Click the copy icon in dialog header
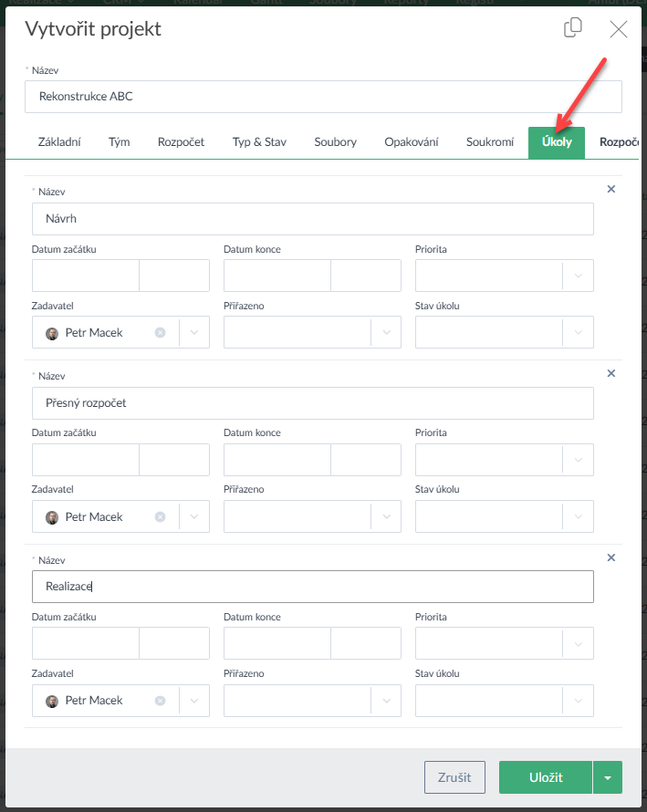Screen dimensions: 647x812 click(573, 28)
